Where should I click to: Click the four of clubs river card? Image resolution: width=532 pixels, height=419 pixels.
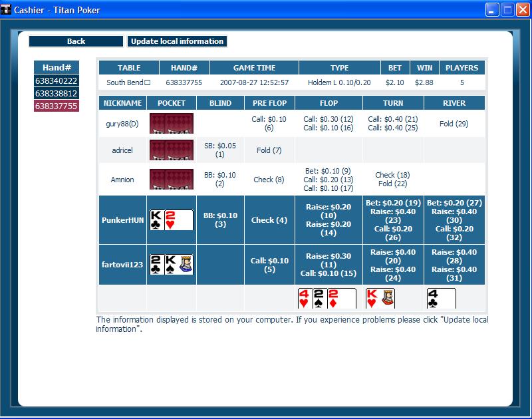point(442,299)
